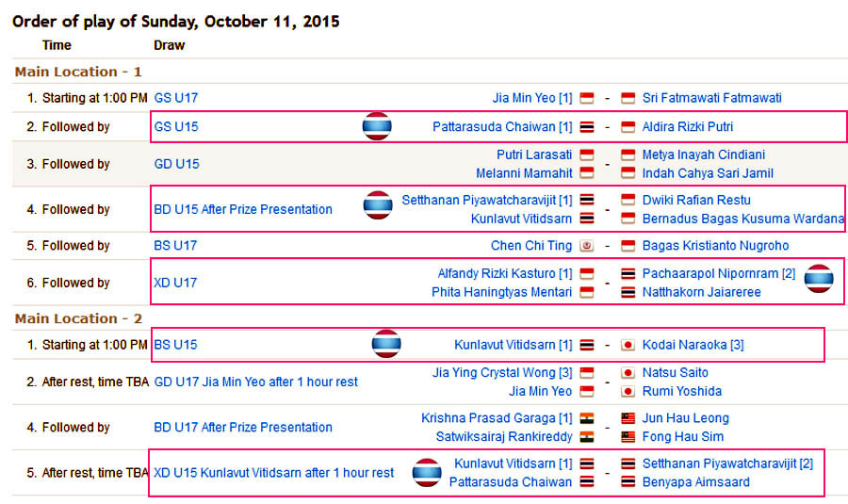848x504 pixels.
Task: Open player Pattarasuda Chaiwan [1] in GS U15
Action: click(502, 126)
